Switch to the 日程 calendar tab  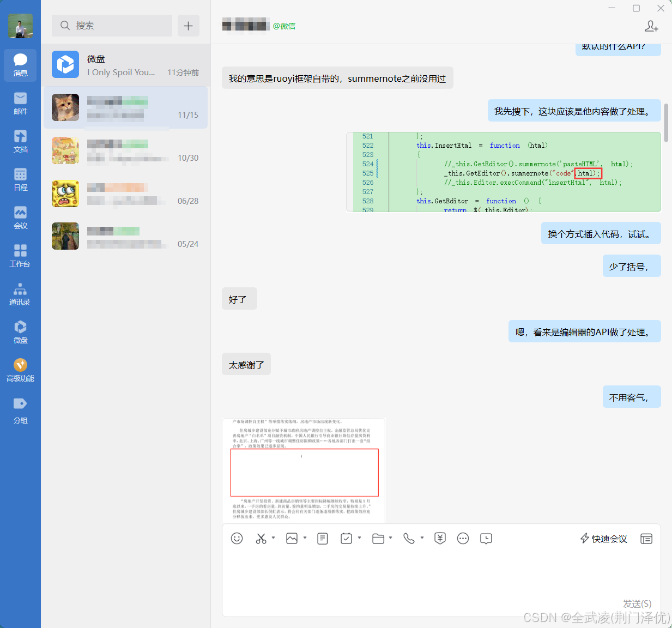(x=20, y=179)
